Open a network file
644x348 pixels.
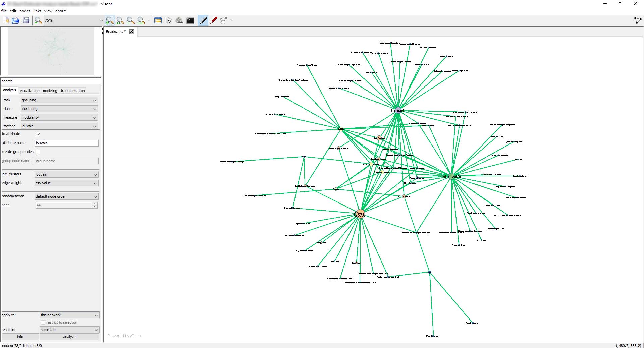16,21
